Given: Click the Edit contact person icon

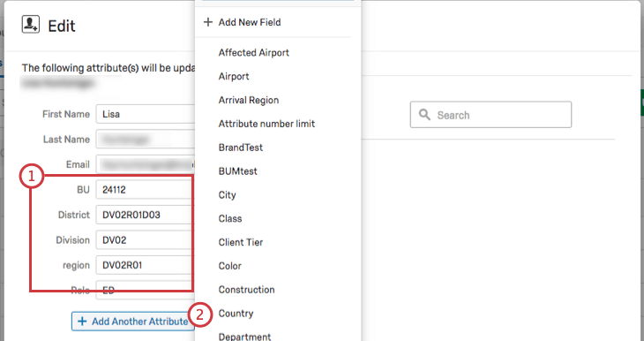Looking at the screenshot, I should tap(30, 24).
